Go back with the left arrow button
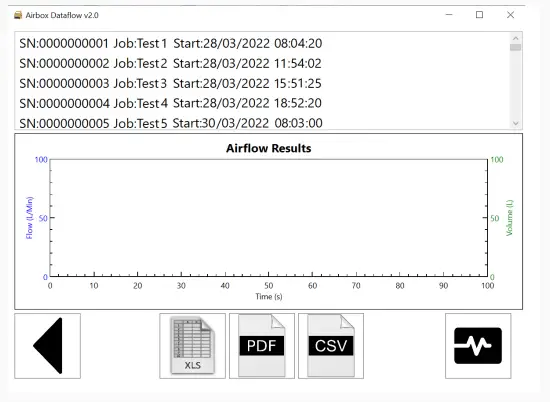The width and height of the screenshot is (550, 402). pos(47,346)
